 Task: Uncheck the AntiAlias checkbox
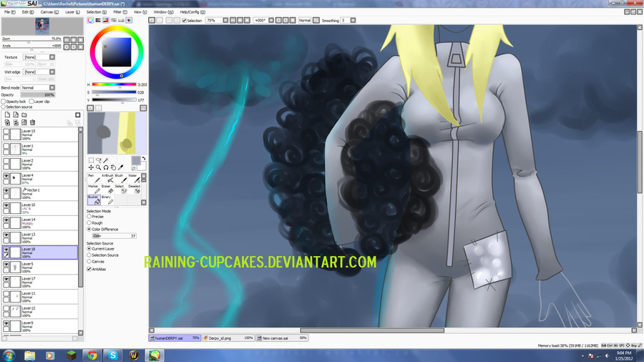click(89, 269)
